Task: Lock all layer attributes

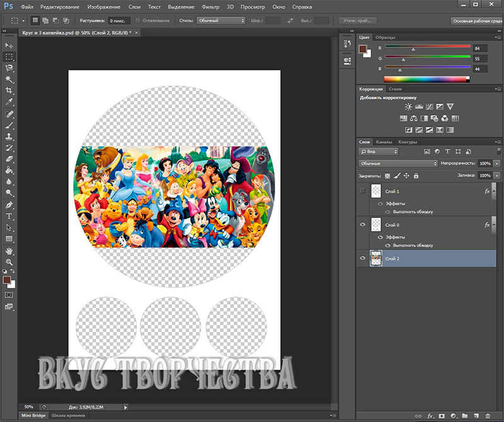Action: tap(416, 176)
